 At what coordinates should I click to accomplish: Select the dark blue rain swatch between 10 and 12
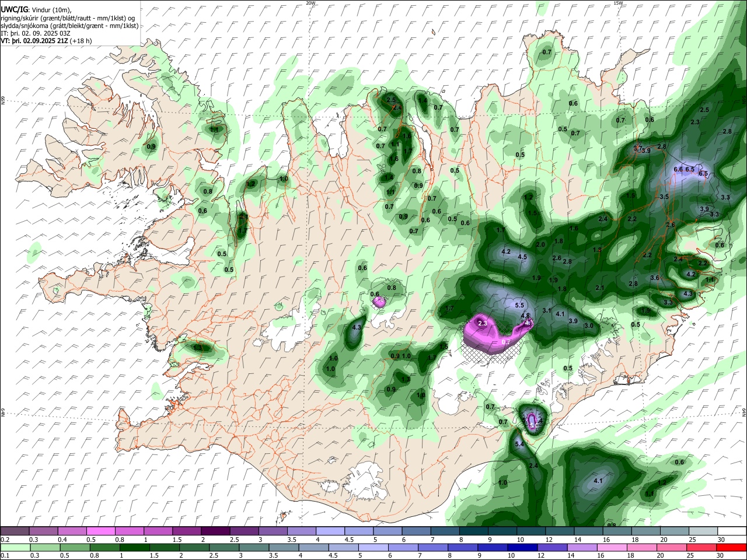(522, 547)
